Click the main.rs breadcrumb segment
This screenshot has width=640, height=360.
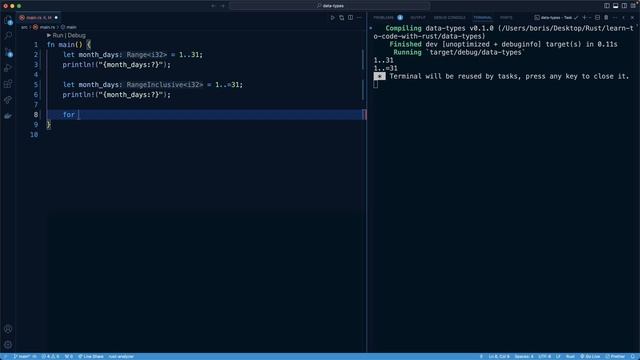(44, 27)
